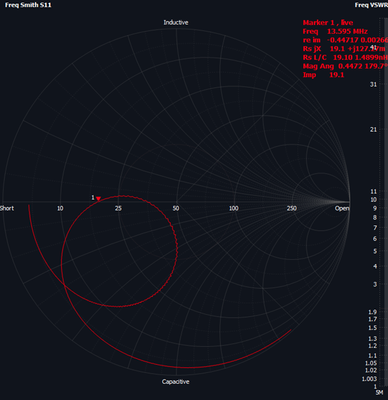Click the '1.3' tick on the VSWR scale
Image resolution: width=388 pixels, height=400 pixels.
373,339
